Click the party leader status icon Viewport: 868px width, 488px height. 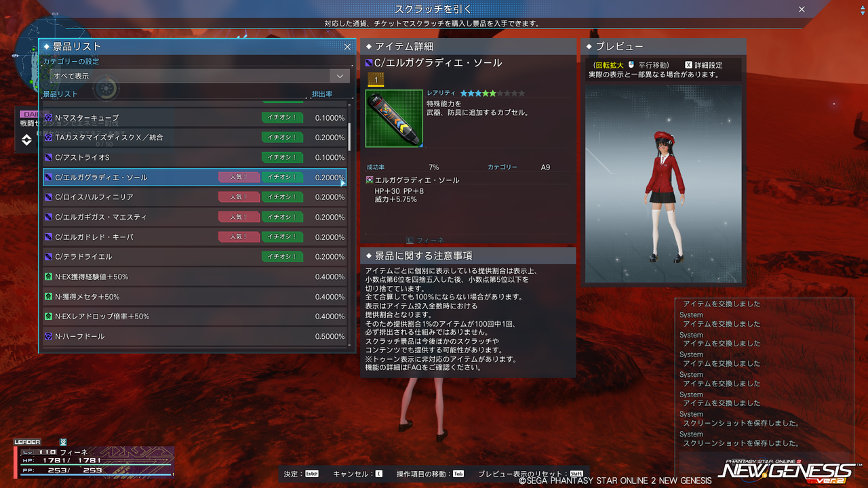click(x=63, y=442)
